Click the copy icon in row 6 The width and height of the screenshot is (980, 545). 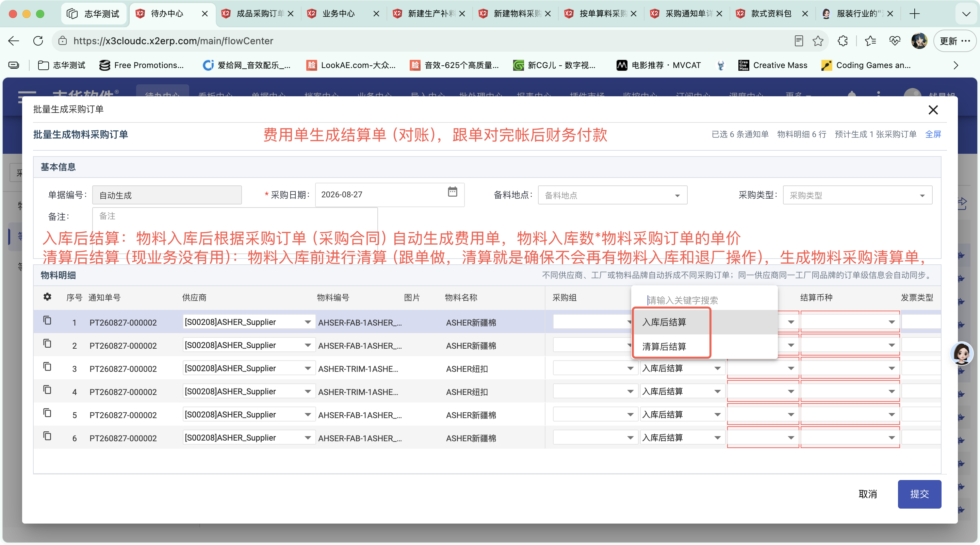tap(47, 436)
